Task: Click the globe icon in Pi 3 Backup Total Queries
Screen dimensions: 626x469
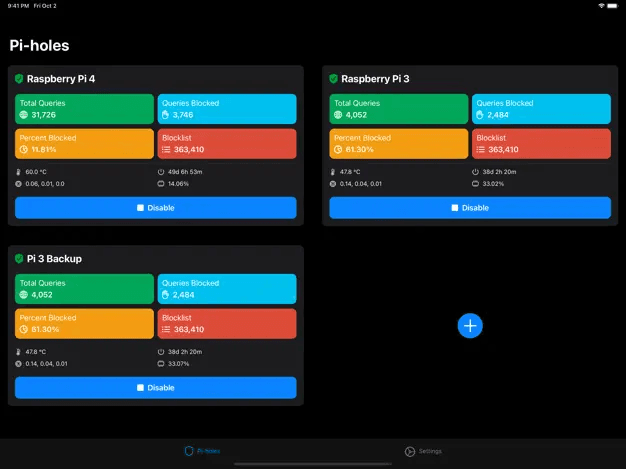Action: (x=24, y=295)
